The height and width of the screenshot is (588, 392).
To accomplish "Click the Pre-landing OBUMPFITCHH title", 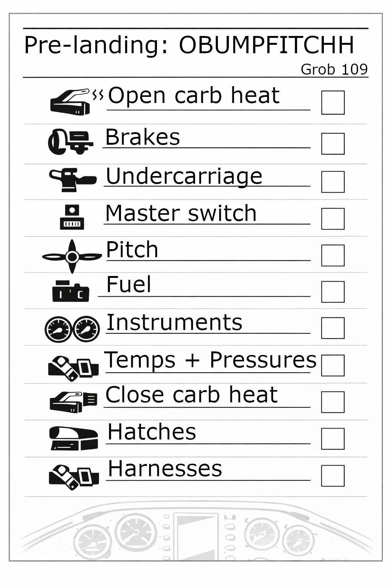I will (x=189, y=45).
